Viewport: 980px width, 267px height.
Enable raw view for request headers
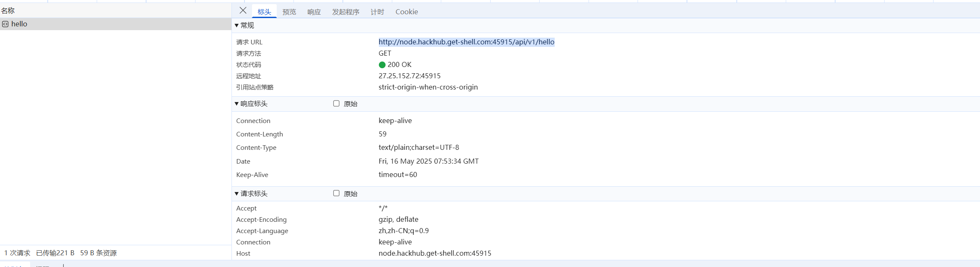336,193
